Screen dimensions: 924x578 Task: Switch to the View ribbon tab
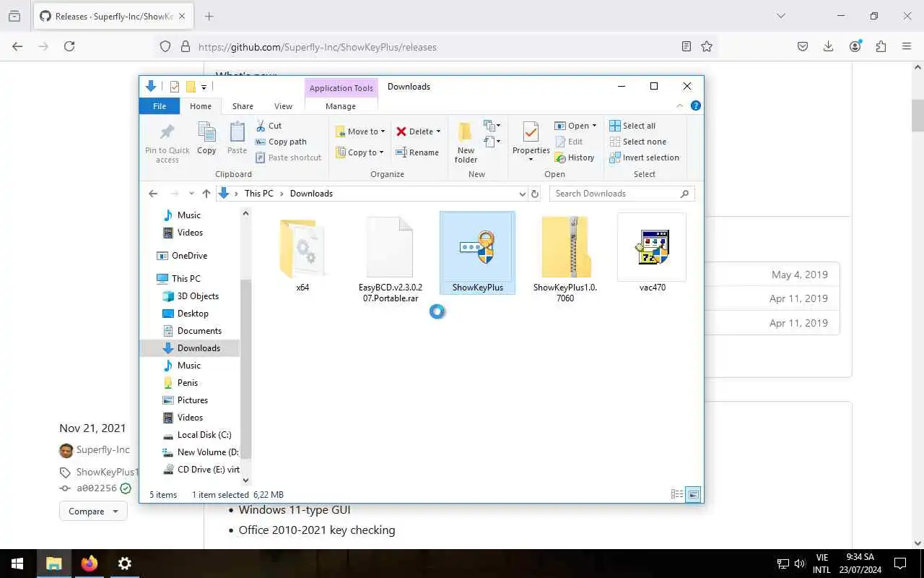[283, 106]
